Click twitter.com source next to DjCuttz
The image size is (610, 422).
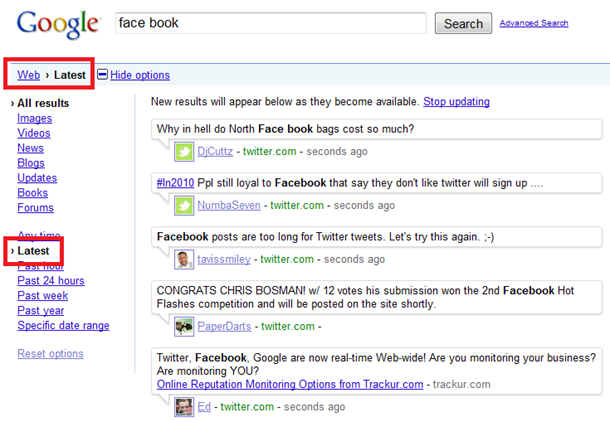coord(270,151)
